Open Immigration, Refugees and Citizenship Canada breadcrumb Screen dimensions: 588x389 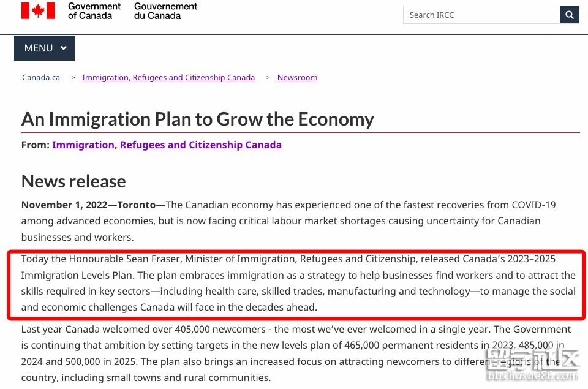168,78
